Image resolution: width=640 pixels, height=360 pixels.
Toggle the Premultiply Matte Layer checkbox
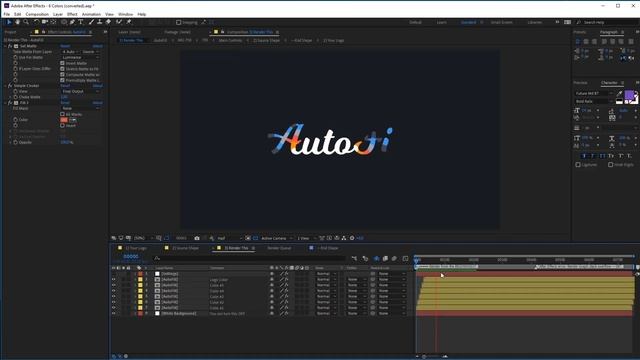coord(62,80)
